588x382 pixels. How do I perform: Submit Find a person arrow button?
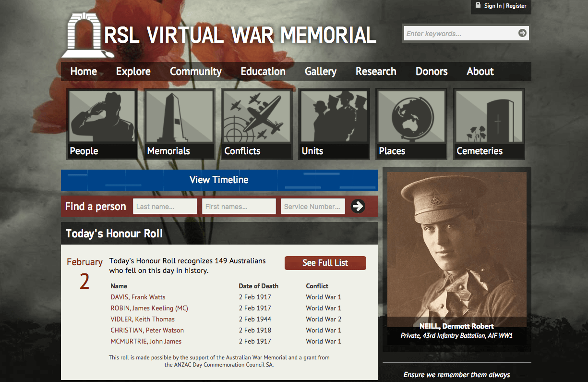tap(358, 206)
